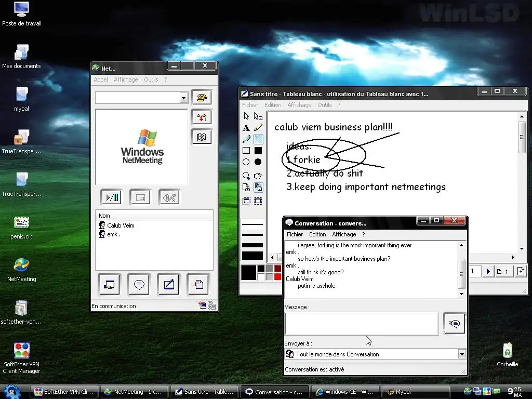Open Fichier menu in Conversation window

pyautogui.click(x=295, y=234)
